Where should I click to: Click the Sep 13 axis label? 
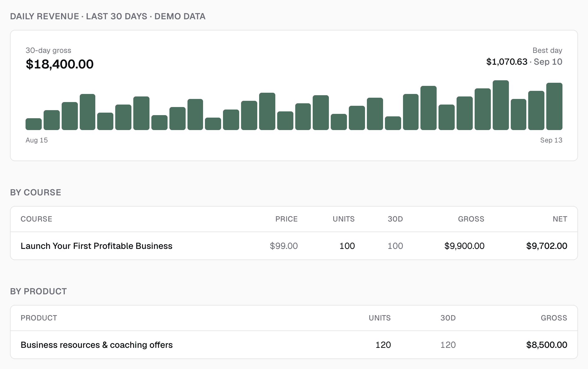pos(551,140)
